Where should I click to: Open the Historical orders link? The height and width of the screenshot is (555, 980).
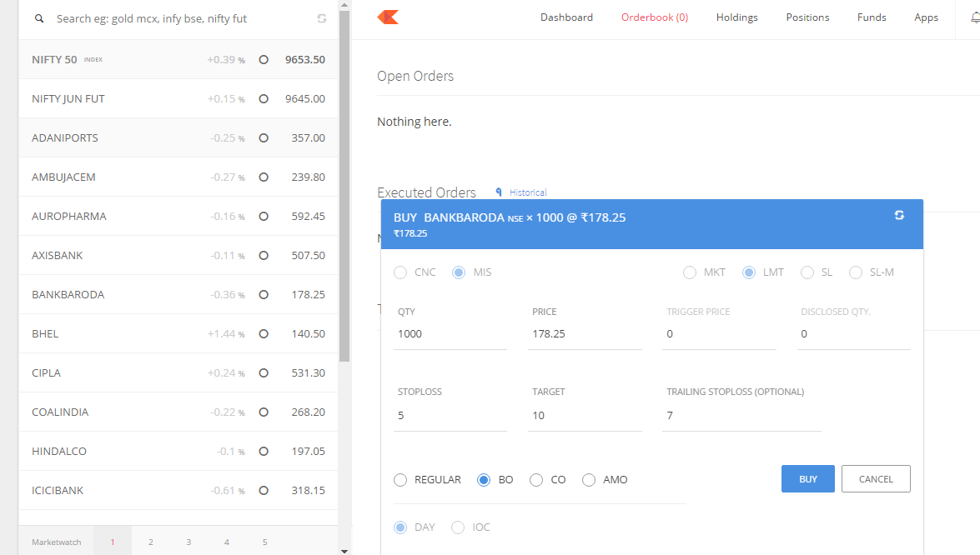[528, 192]
